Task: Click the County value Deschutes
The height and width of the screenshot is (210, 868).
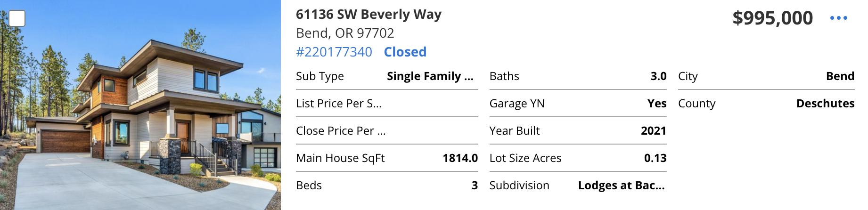Action: pyautogui.click(x=825, y=104)
